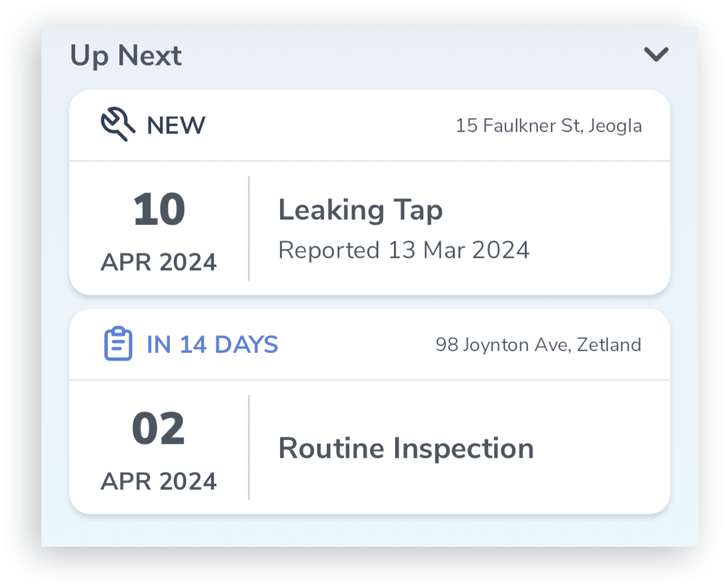Click APR 2024 under date 10

(159, 262)
